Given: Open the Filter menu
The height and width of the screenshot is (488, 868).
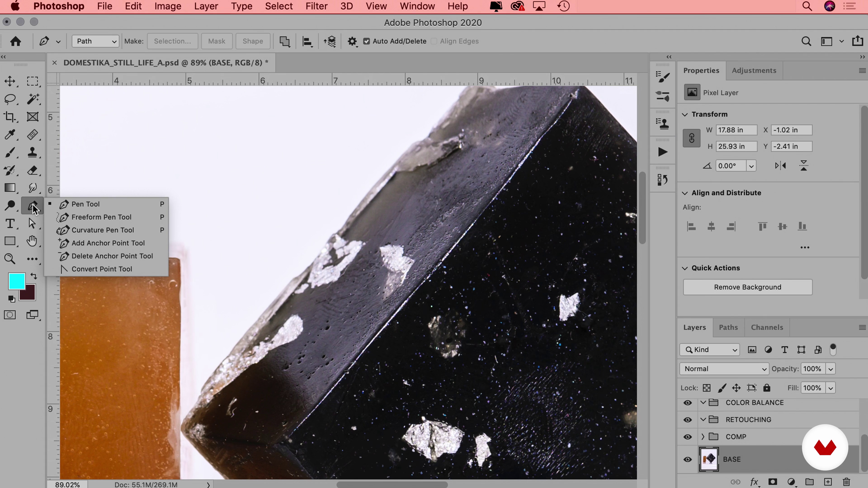Looking at the screenshot, I should pyautogui.click(x=316, y=6).
